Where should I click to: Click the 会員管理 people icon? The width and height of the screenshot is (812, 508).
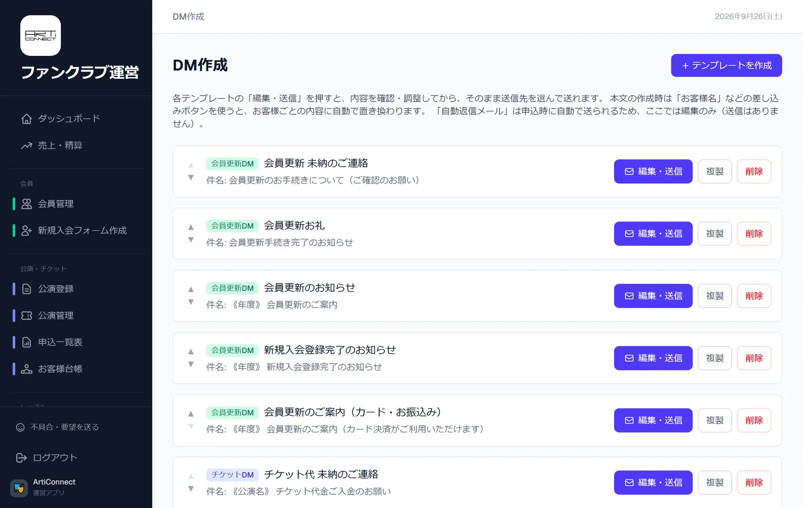[x=26, y=204]
